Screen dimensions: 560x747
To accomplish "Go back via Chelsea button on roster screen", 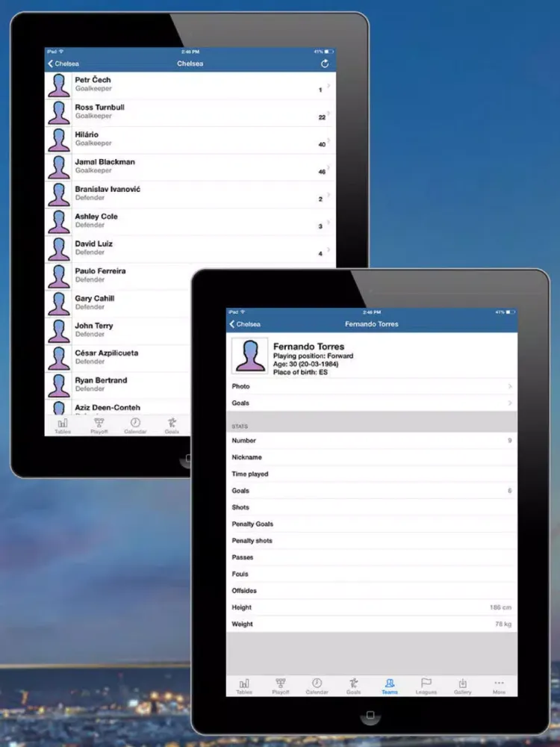I will click(x=63, y=63).
